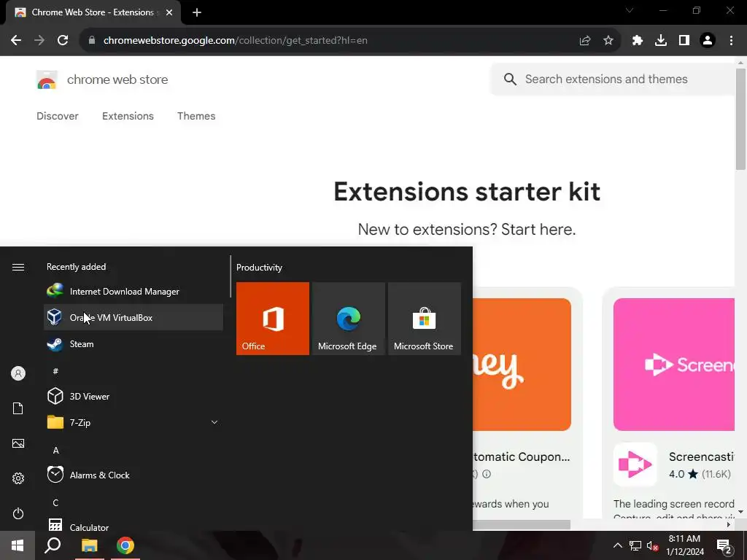Switch to the Extensions tab
This screenshot has width=747, height=560.
point(128,116)
